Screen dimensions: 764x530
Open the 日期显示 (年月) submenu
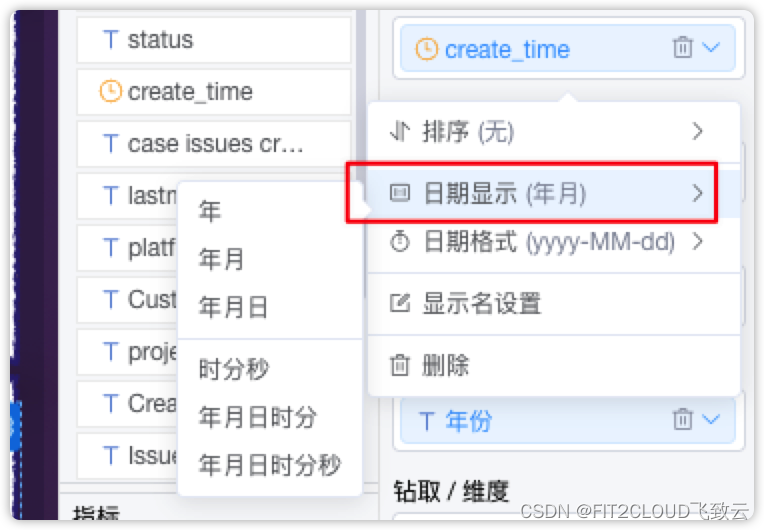[554, 193]
